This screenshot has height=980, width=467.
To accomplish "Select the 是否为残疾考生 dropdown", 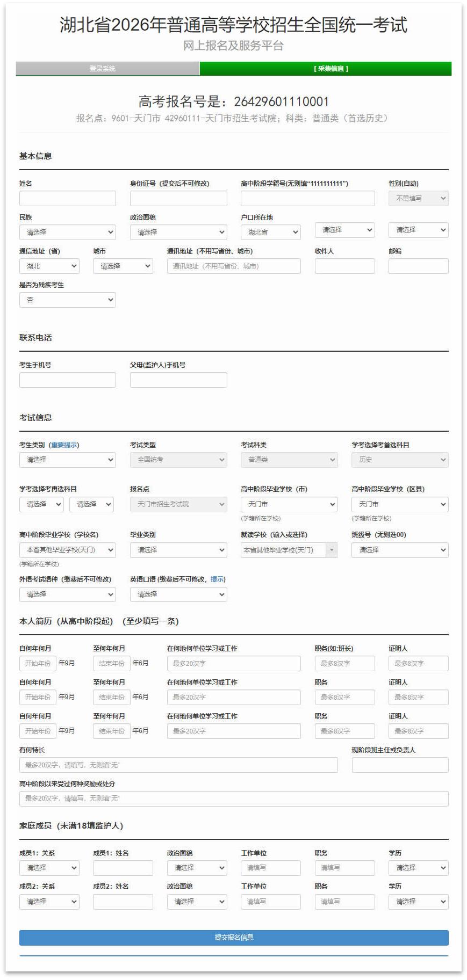I will coord(67,300).
